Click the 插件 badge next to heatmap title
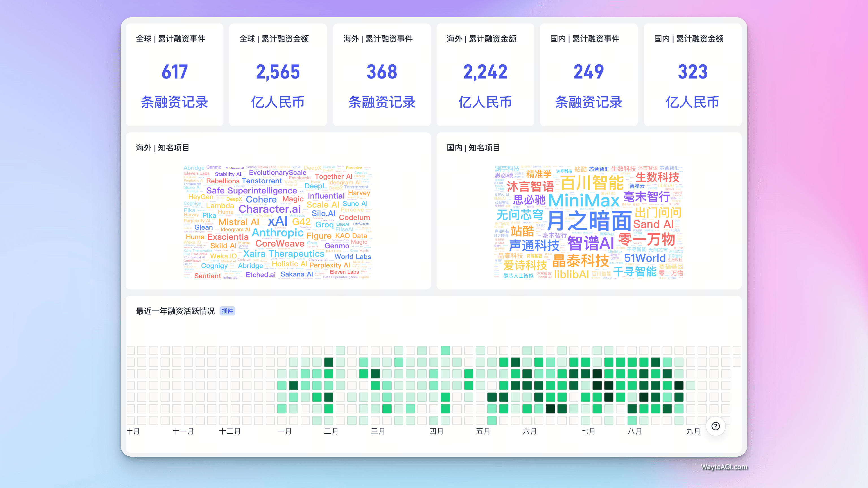Image resolution: width=868 pixels, height=488 pixels. point(227,311)
